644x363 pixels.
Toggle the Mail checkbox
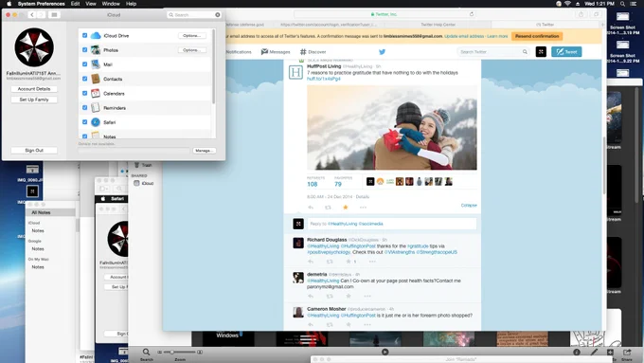[84, 64]
